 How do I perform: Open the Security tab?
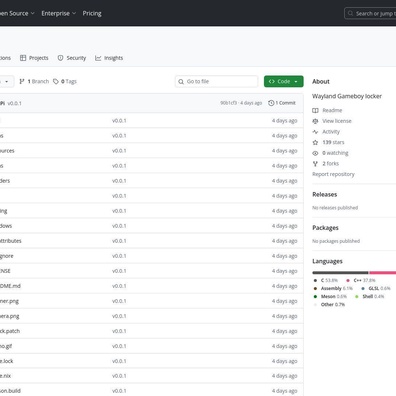pos(72,58)
